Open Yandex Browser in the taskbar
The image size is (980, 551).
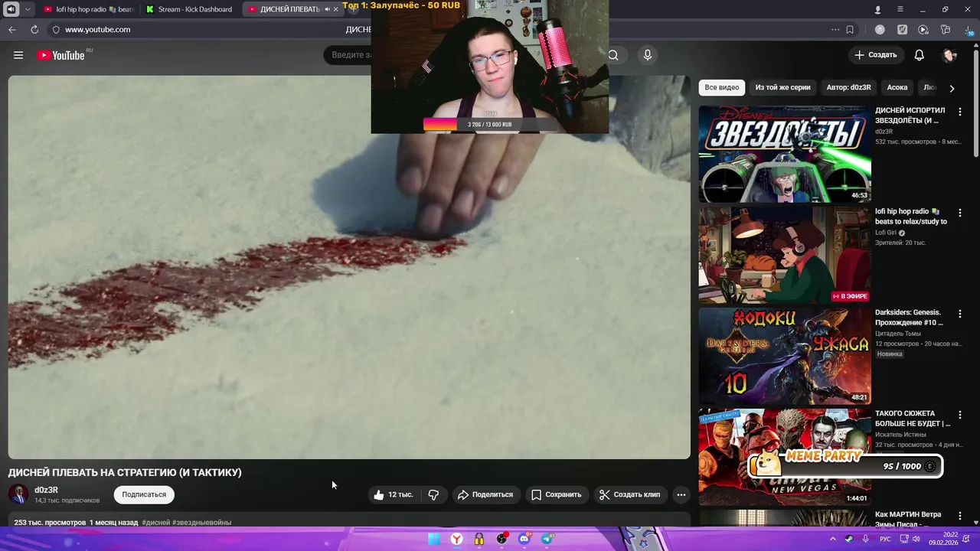456,539
